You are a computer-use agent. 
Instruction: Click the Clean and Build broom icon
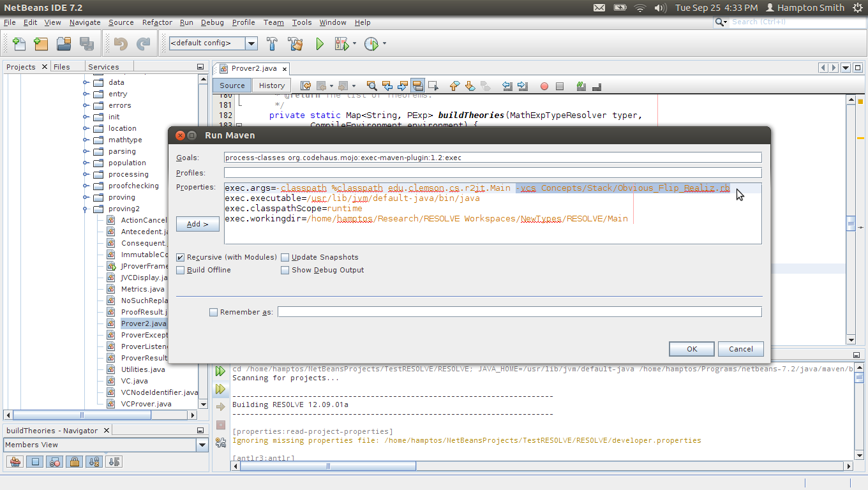tap(295, 44)
